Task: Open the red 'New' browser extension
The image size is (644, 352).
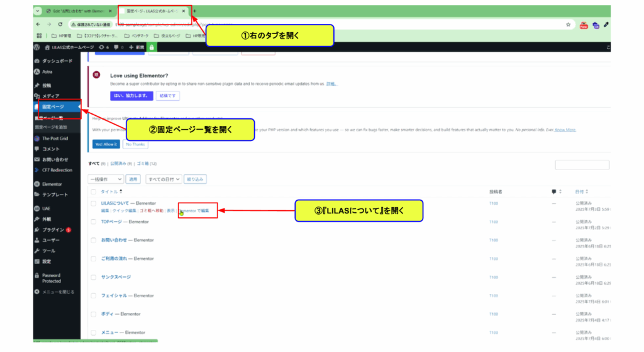Action: click(583, 25)
